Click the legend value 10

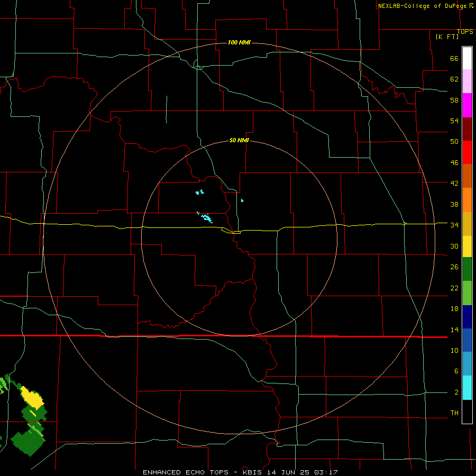pos(454,351)
